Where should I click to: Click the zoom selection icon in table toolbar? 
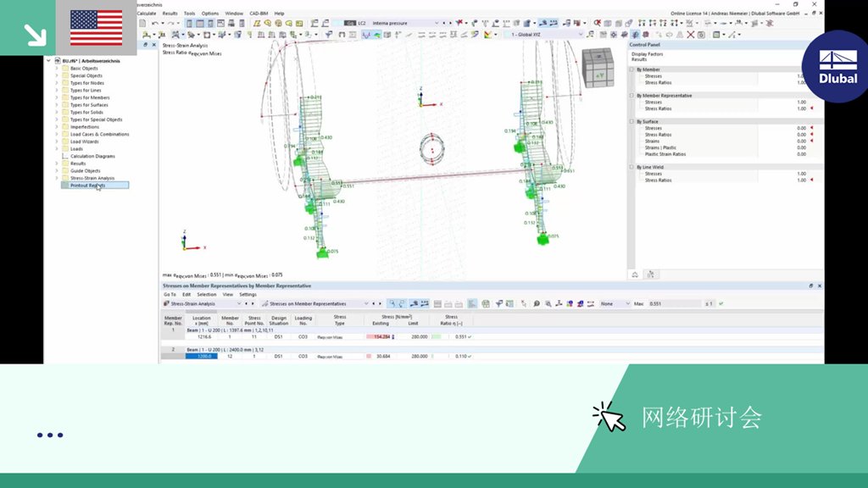pos(548,303)
